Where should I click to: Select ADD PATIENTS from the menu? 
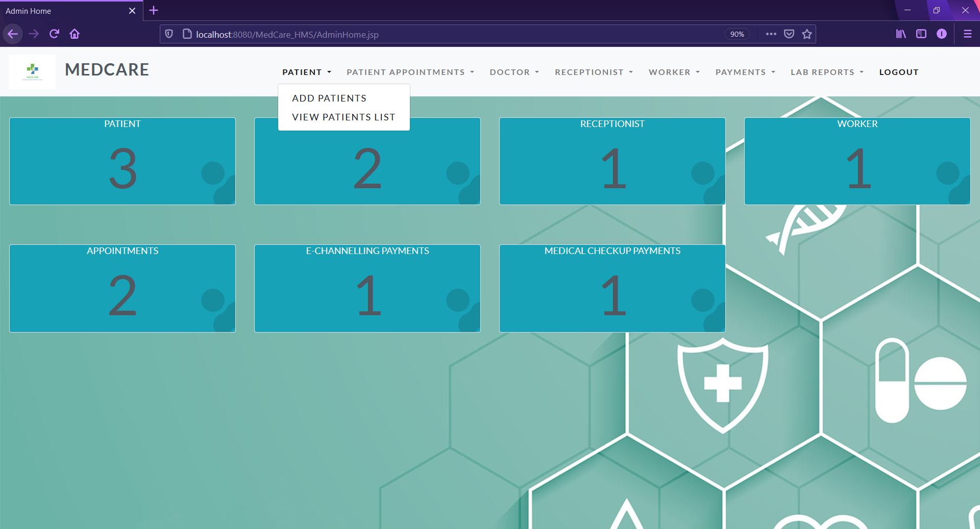329,98
